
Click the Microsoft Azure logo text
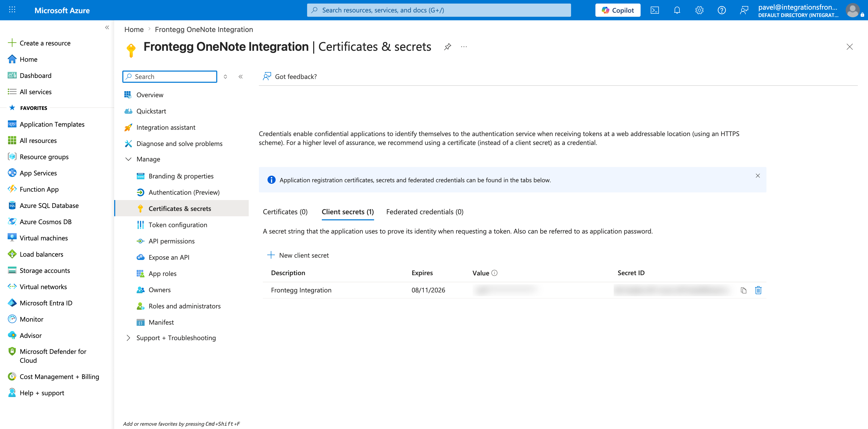pyautogui.click(x=62, y=10)
